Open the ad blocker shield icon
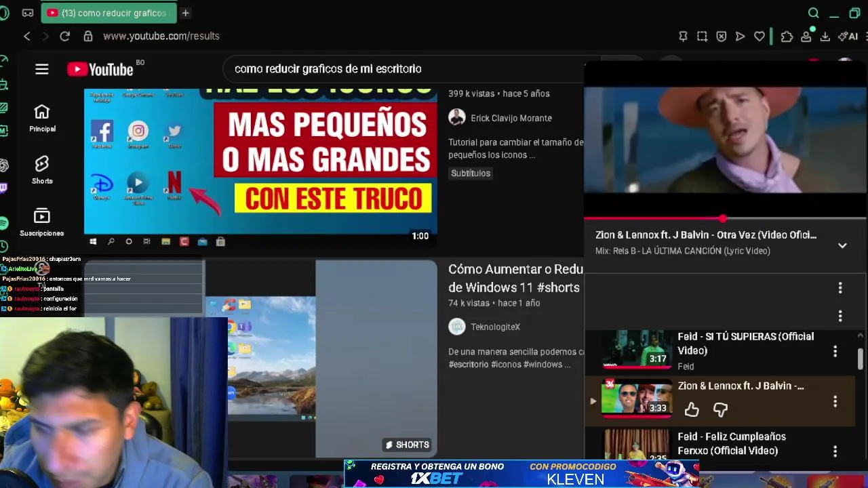Image resolution: width=868 pixels, height=488 pixels. pyautogui.click(x=722, y=36)
